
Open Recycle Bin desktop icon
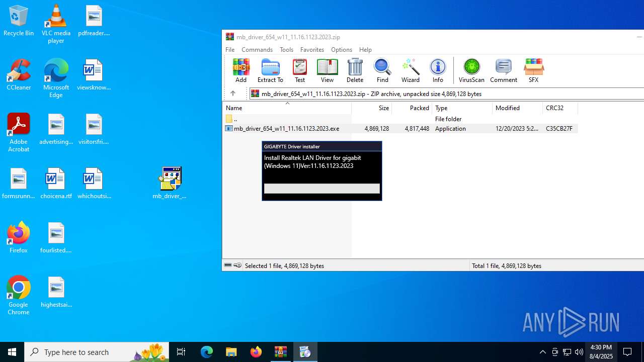coord(19,21)
